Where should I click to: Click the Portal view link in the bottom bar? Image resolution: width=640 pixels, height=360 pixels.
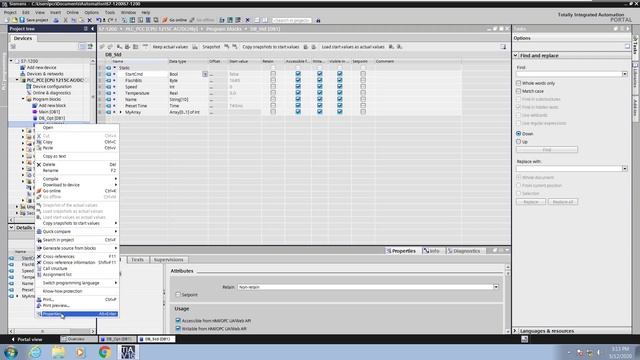pyautogui.click(x=27, y=339)
